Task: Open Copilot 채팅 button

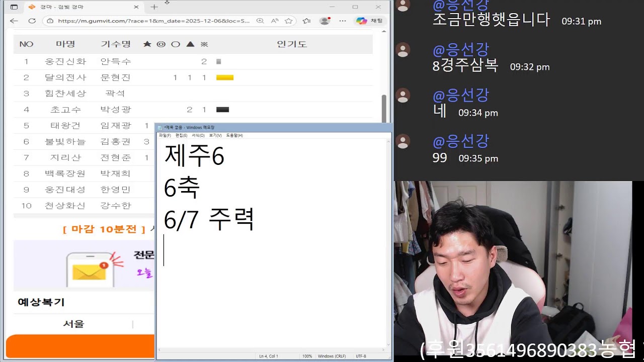Action: pos(370,21)
